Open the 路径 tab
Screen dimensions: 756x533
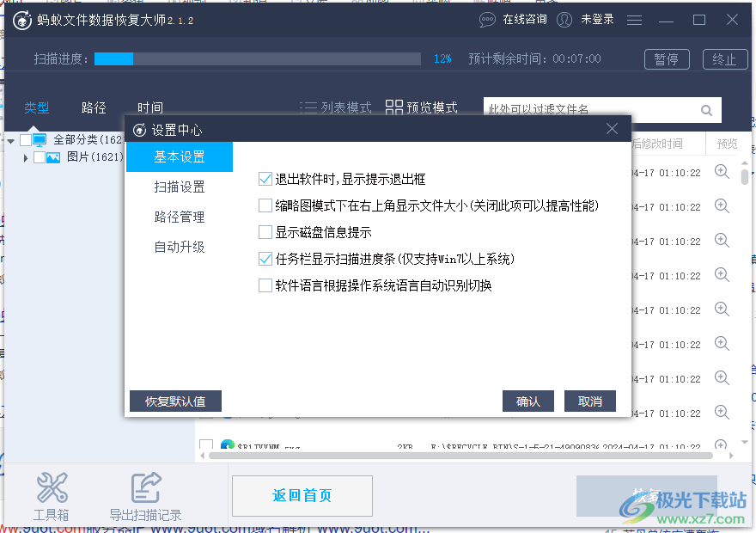[x=93, y=107]
